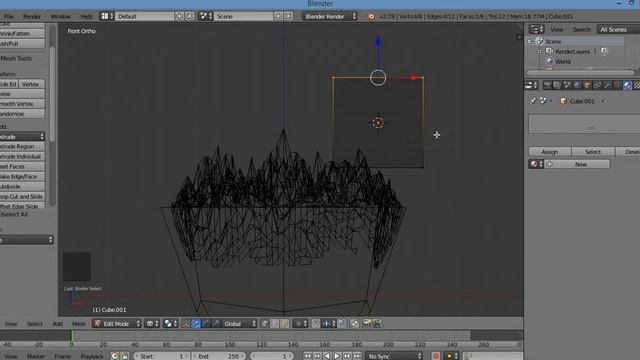Image resolution: width=640 pixels, height=360 pixels.
Task: Select the scale manipulator icon
Action: pyautogui.click(x=216, y=324)
